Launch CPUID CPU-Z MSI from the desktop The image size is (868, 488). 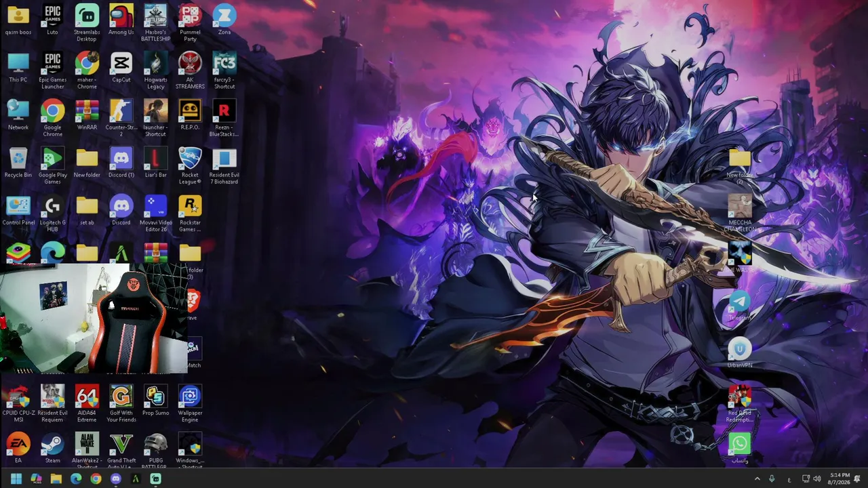coord(18,404)
